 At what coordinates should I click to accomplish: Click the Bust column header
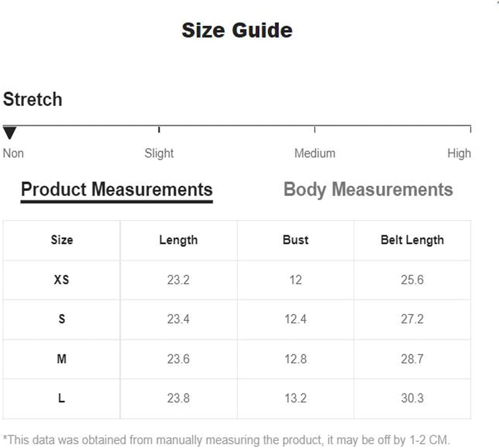pyautogui.click(x=296, y=240)
